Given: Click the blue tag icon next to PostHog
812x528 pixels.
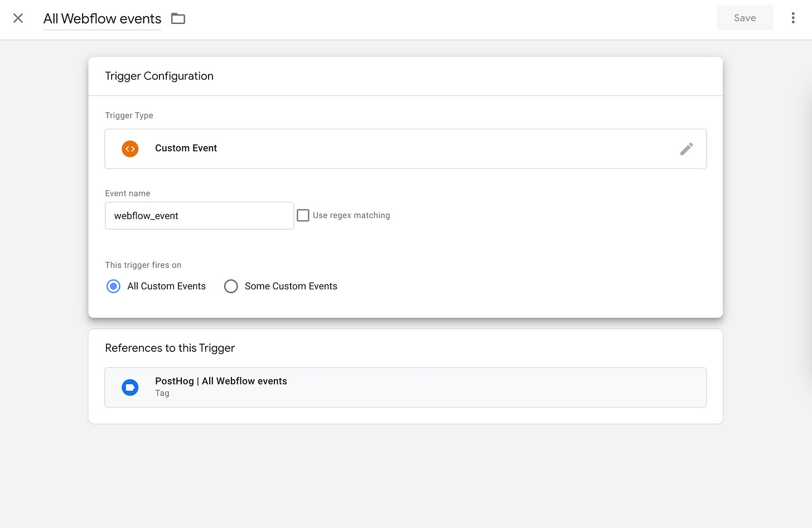Looking at the screenshot, I should click(x=130, y=387).
